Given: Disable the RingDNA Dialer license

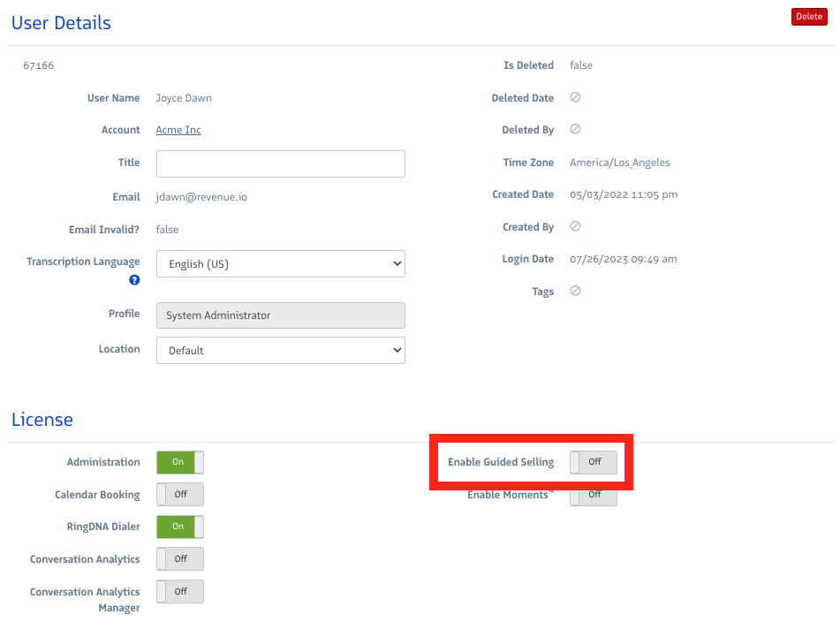Looking at the screenshot, I should click(179, 527).
